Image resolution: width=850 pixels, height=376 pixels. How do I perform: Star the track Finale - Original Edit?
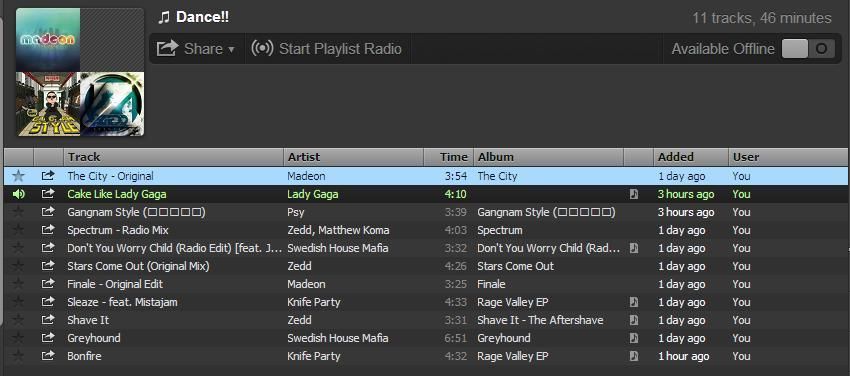[x=18, y=284]
